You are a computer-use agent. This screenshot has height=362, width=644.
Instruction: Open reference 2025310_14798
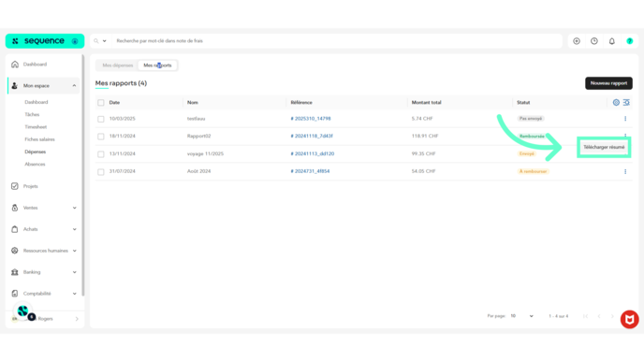(x=311, y=119)
